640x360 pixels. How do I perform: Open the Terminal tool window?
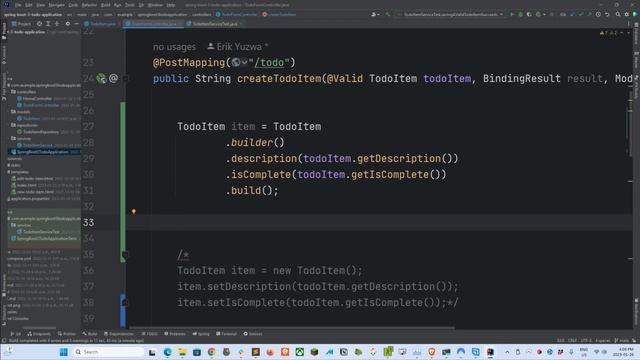coord(227,333)
